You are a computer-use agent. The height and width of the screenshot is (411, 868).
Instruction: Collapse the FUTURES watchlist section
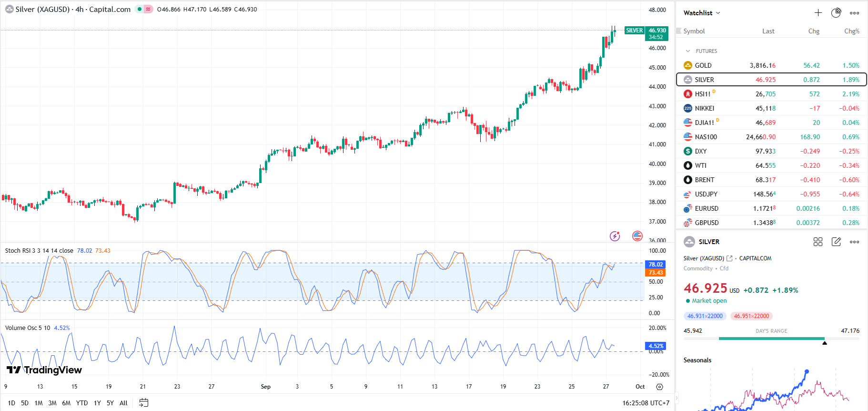688,51
